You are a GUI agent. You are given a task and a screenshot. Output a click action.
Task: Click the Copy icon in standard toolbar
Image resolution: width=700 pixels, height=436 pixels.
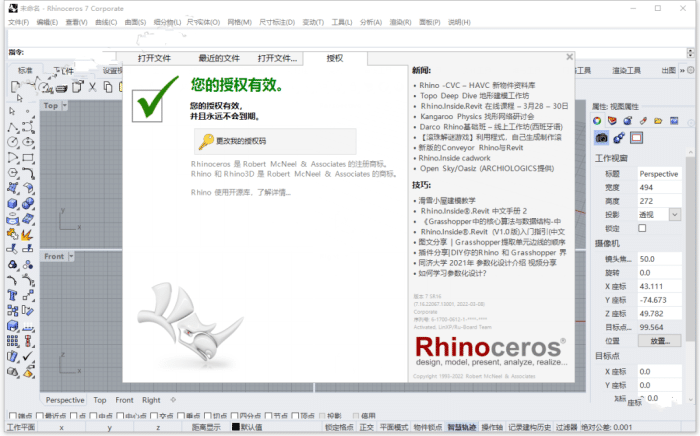[x=108, y=87]
